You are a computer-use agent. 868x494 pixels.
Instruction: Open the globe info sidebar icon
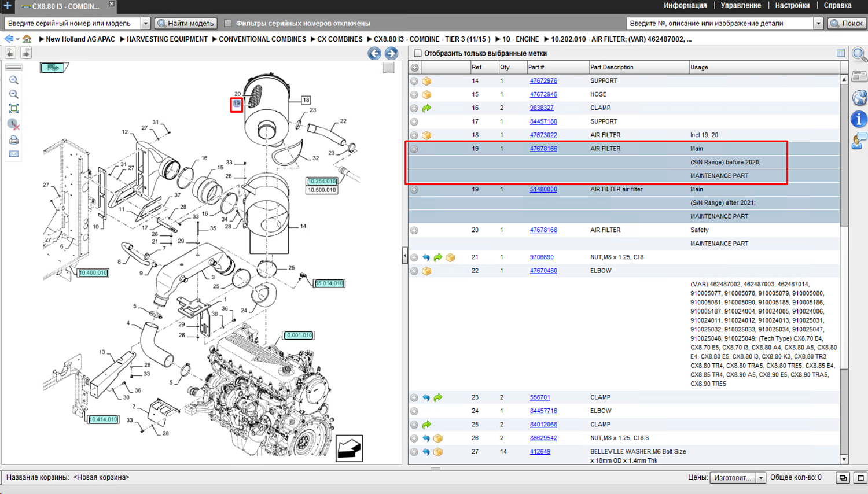click(859, 98)
